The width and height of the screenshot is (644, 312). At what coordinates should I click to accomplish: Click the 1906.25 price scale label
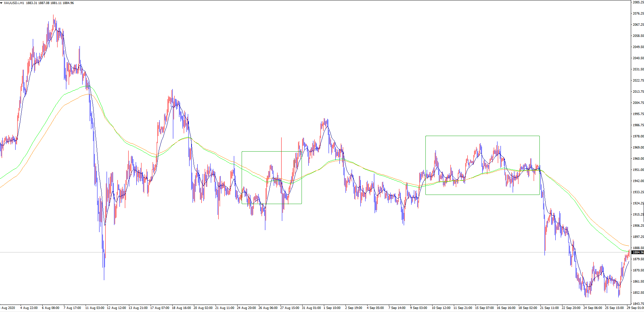coord(638,226)
